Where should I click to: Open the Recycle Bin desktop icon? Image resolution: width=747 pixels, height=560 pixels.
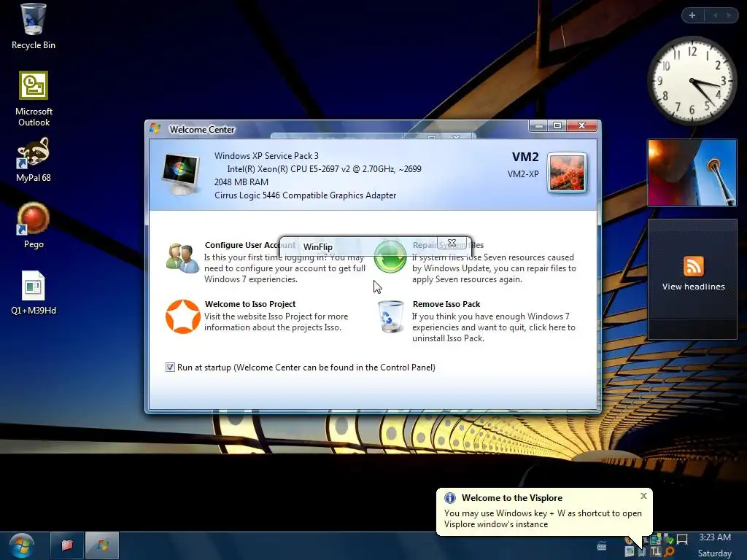[34, 26]
